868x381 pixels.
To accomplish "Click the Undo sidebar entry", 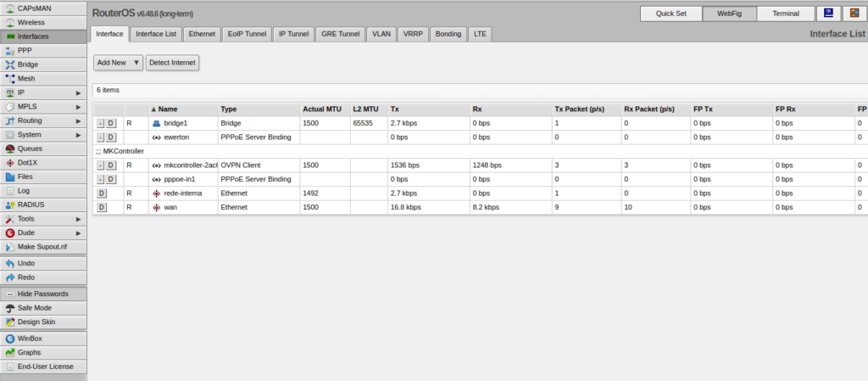I will point(43,264).
